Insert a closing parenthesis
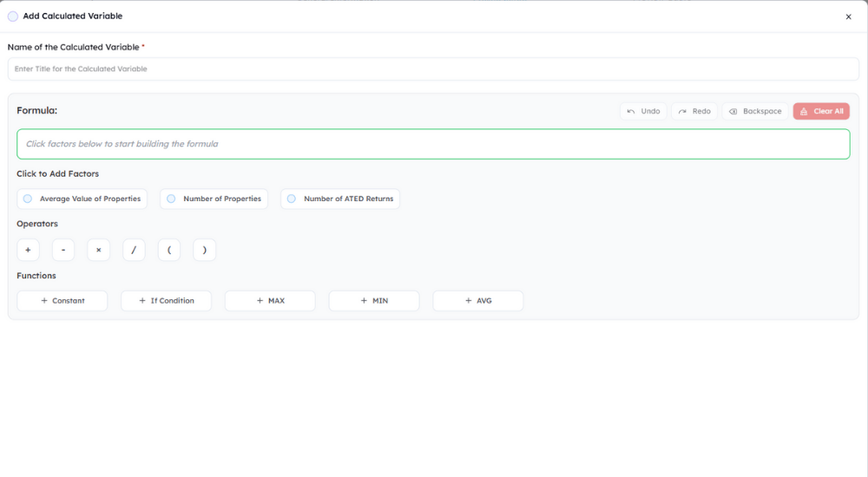Viewport: 868px width, 477px height. pyautogui.click(x=204, y=250)
